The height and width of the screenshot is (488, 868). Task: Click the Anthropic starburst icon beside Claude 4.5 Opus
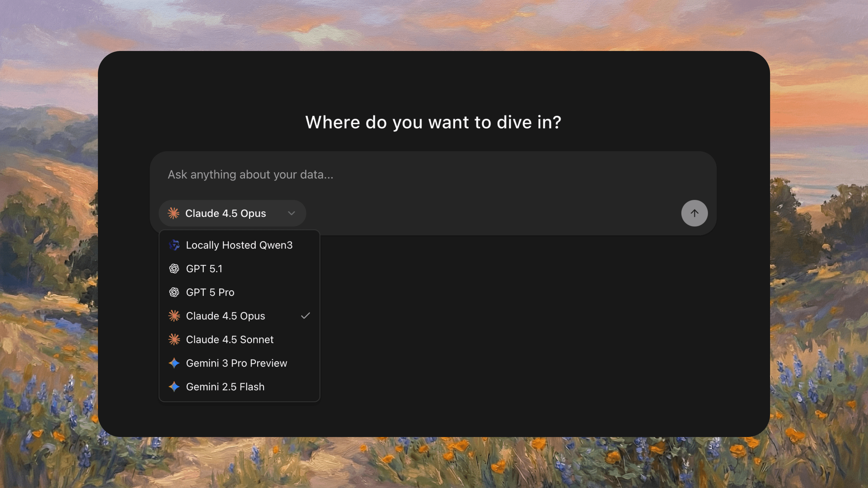tap(174, 316)
